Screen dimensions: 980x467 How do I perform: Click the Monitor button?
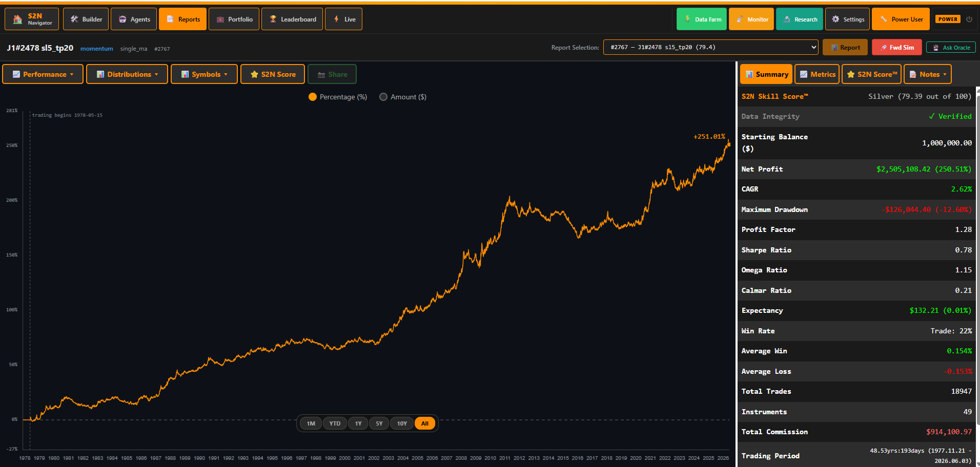click(751, 19)
